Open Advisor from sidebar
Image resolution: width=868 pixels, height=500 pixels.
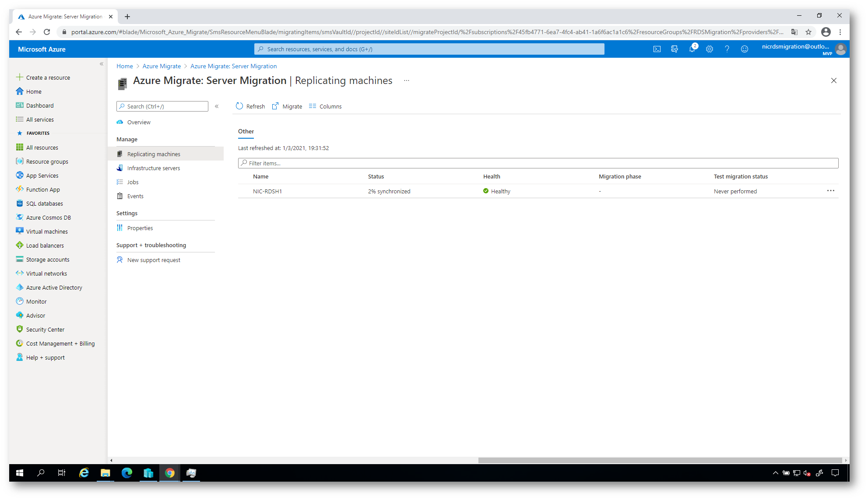coord(31,315)
